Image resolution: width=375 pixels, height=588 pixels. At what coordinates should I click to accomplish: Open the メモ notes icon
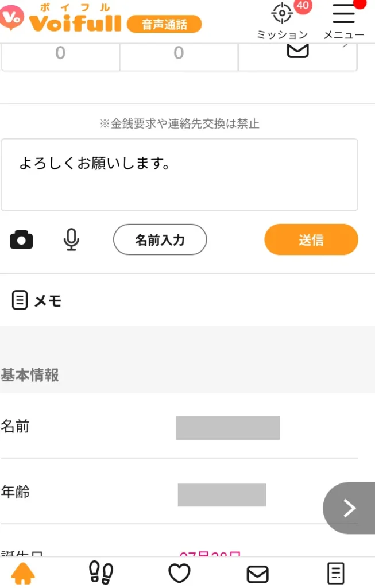(x=20, y=300)
